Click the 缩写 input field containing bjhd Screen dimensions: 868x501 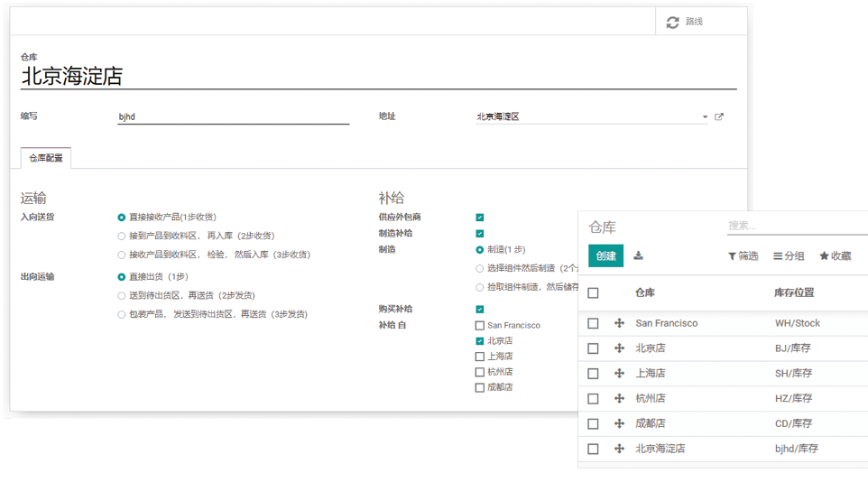(x=233, y=116)
